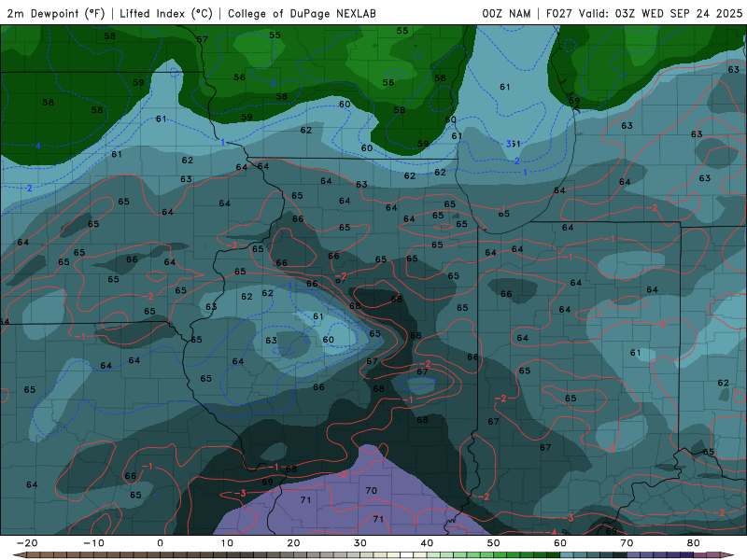Click the 40 label on the color scale
The height and width of the screenshot is (560, 747).
(427, 543)
